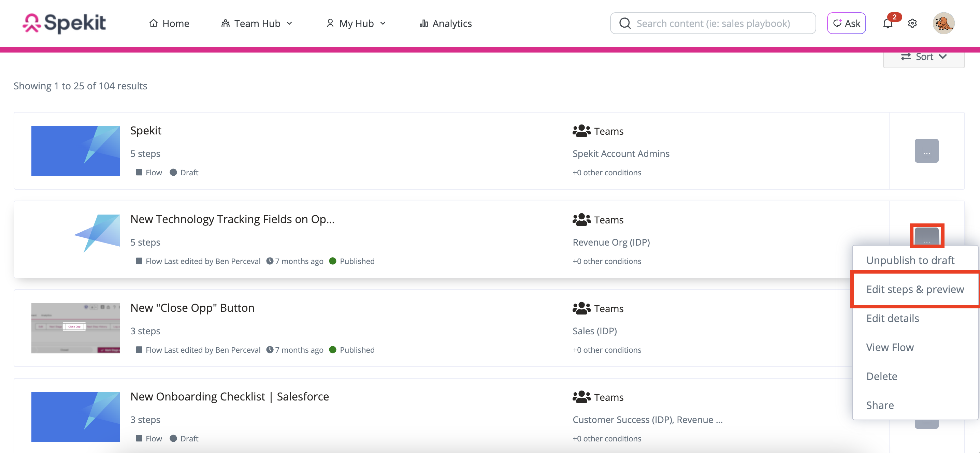
Task: Select Edit details option
Action: pyautogui.click(x=893, y=318)
